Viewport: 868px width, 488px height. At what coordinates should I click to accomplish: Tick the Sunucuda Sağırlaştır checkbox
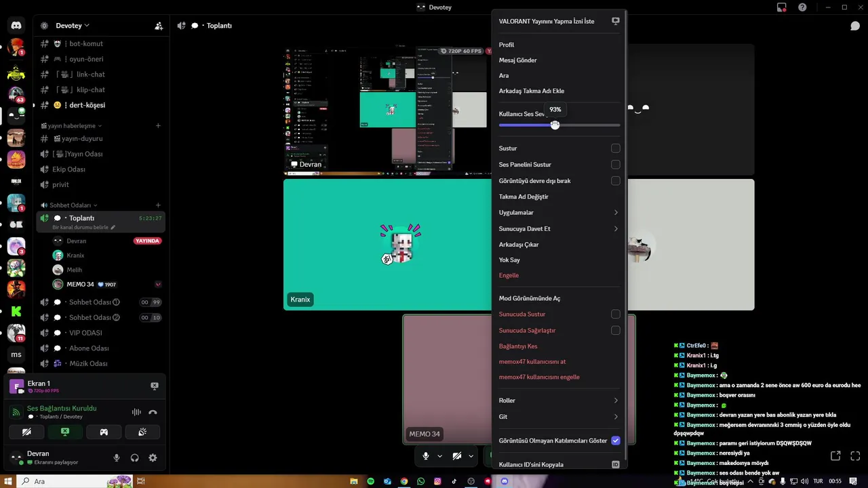coord(616,331)
